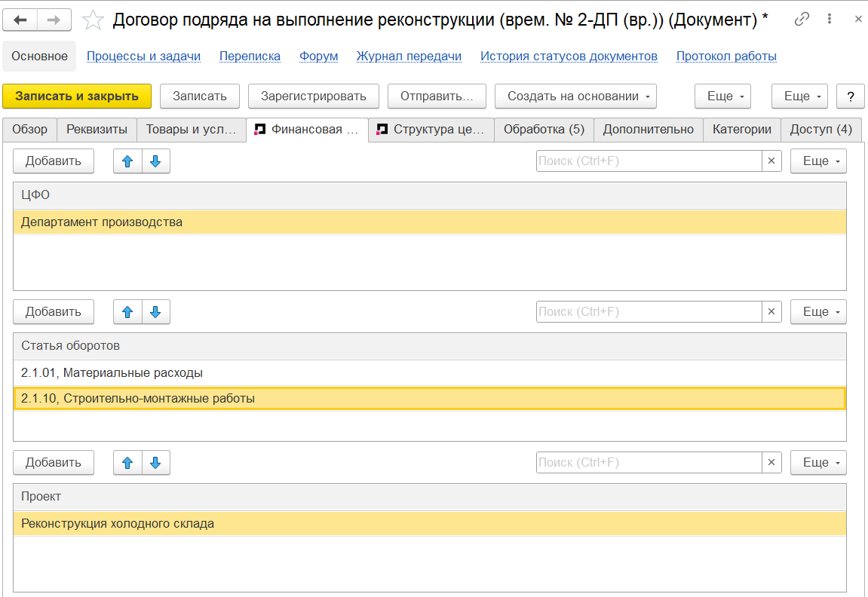The image size is (868, 597).
Task: Move ЦФО row up with blue arrow
Action: point(127,161)
